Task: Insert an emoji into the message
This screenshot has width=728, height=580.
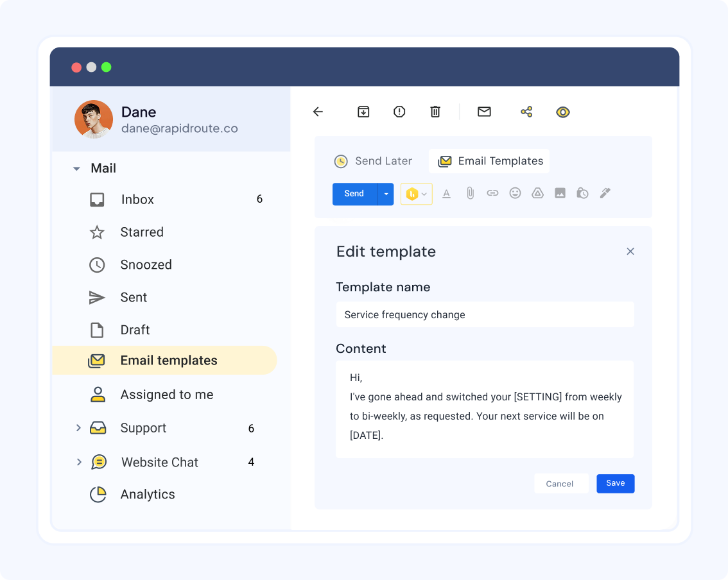Action: (515, 192)
